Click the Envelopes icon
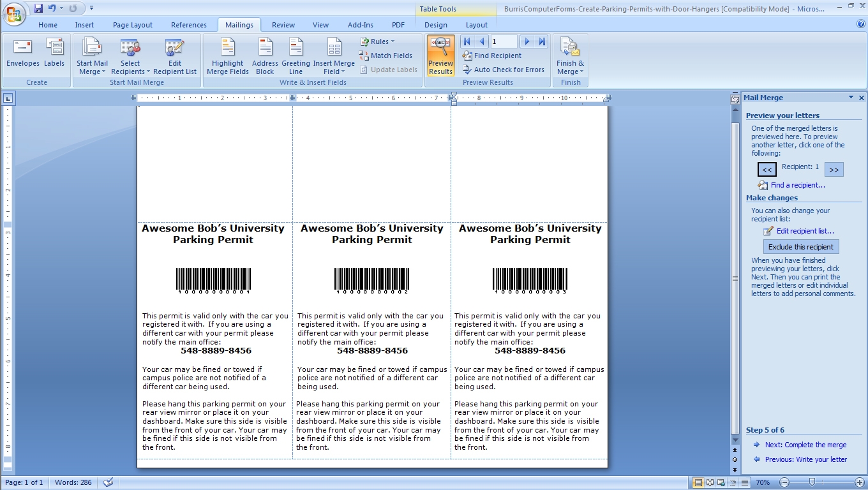The width and height of the screenshot is (868, 490). pyautogui.click(x=23, y=54)
